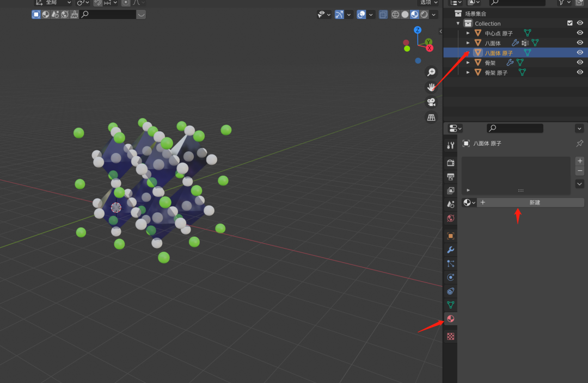This screenshot has width=588, height=383.
Task: Hide 八面体 原子 with eye icon
Action: coord(580,52)
